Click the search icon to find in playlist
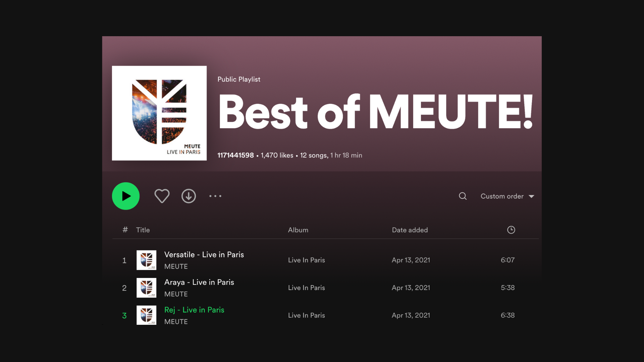 463,196
